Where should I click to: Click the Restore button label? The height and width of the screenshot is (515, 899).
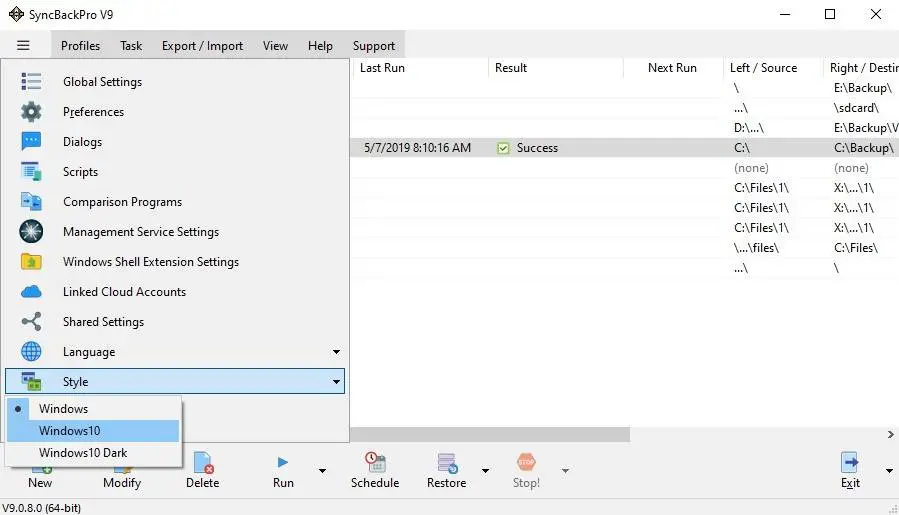447,483
